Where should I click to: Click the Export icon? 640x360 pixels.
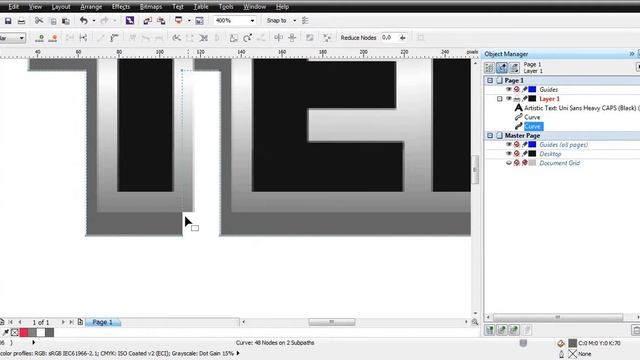point(161,20)
